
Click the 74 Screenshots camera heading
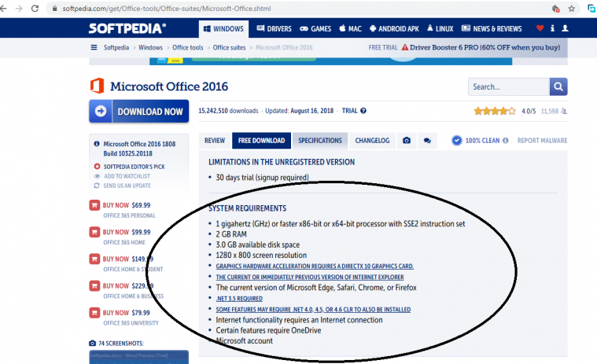(116, 344)
